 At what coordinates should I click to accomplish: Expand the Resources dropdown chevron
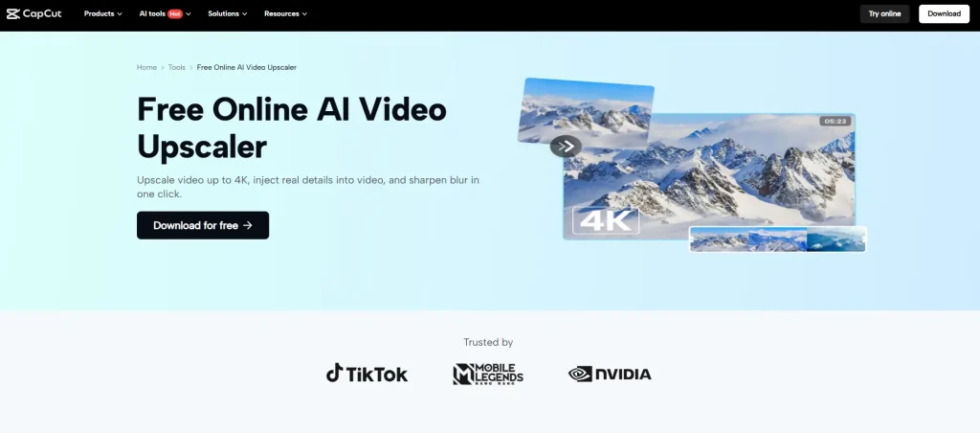pos(304,13)
